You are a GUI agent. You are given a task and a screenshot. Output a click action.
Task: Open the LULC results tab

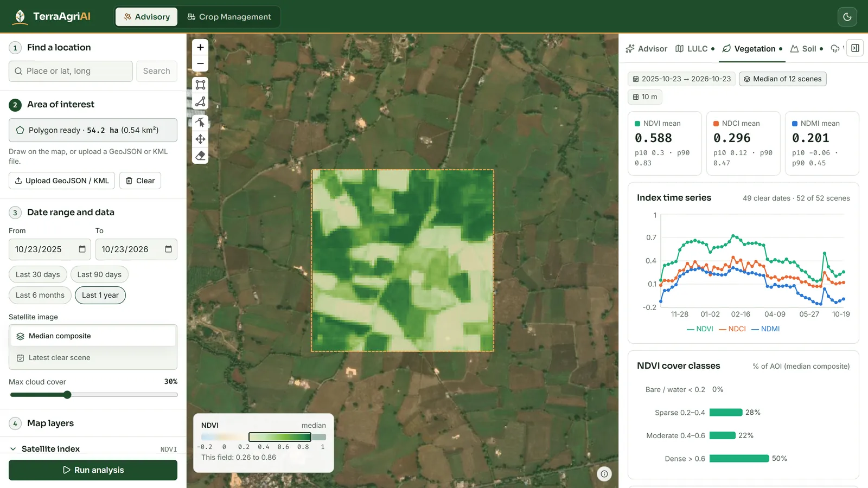(695, 49)
